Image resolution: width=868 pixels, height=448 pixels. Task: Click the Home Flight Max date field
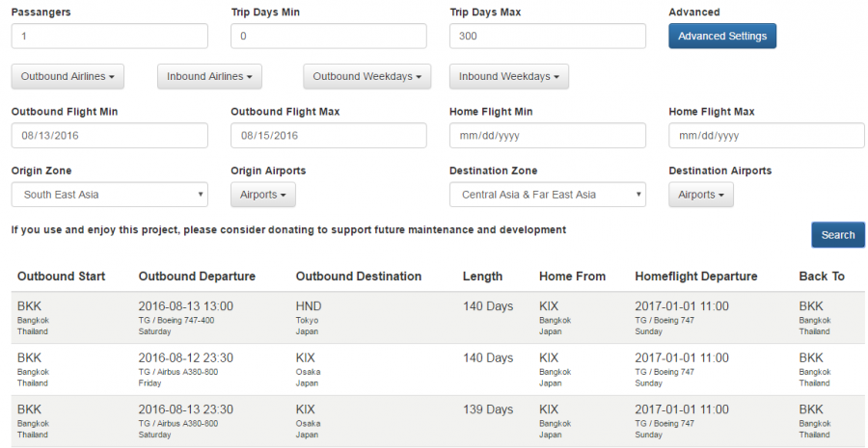coord(766,136)
